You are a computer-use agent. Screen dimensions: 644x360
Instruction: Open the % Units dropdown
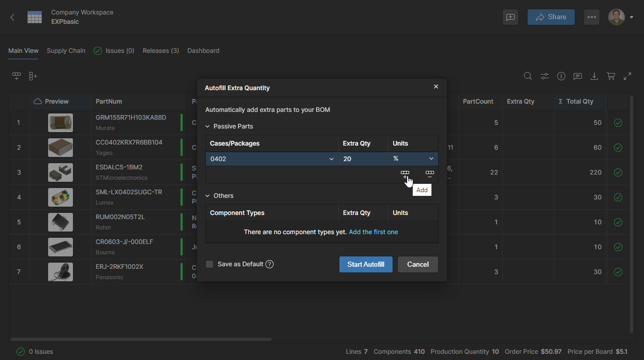point(413,159)
